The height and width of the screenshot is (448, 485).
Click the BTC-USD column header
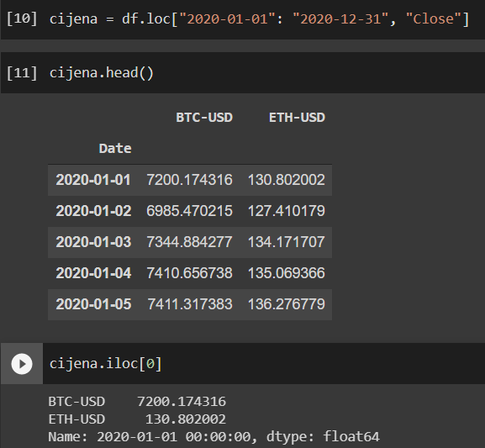point(204,118)
